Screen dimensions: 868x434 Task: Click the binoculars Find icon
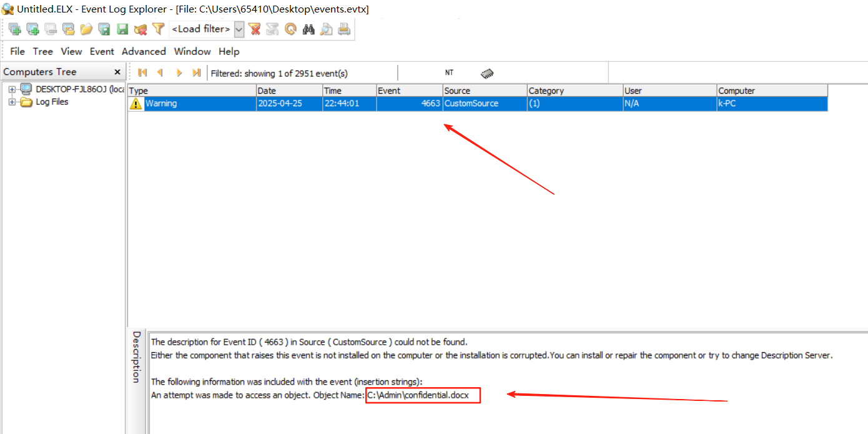(308, 29)
